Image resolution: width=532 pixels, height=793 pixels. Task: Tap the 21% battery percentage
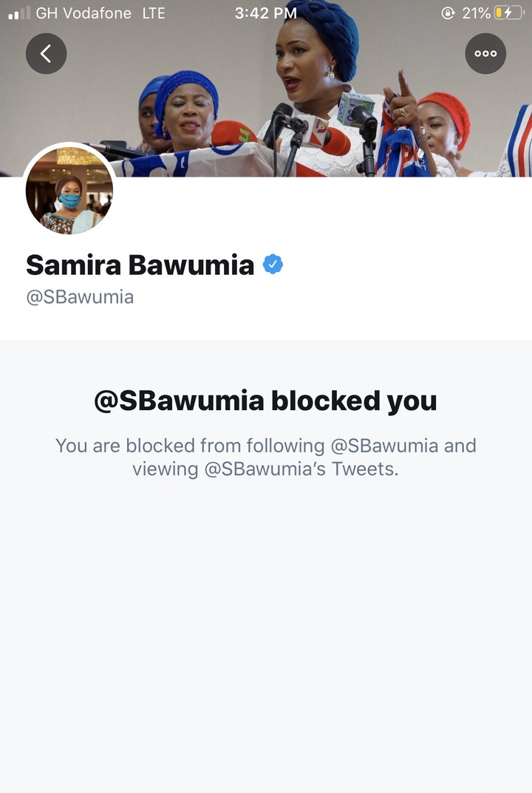point(477,13)
